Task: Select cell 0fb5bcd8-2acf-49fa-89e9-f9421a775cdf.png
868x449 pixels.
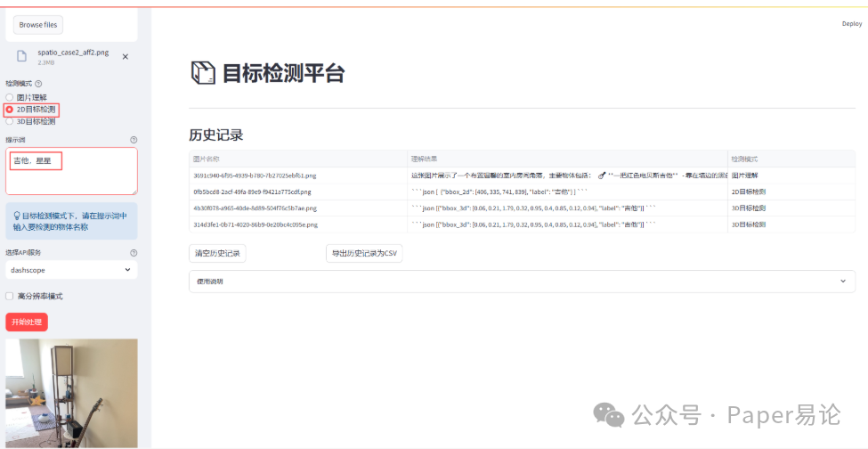Action: (x=298, y=192)
